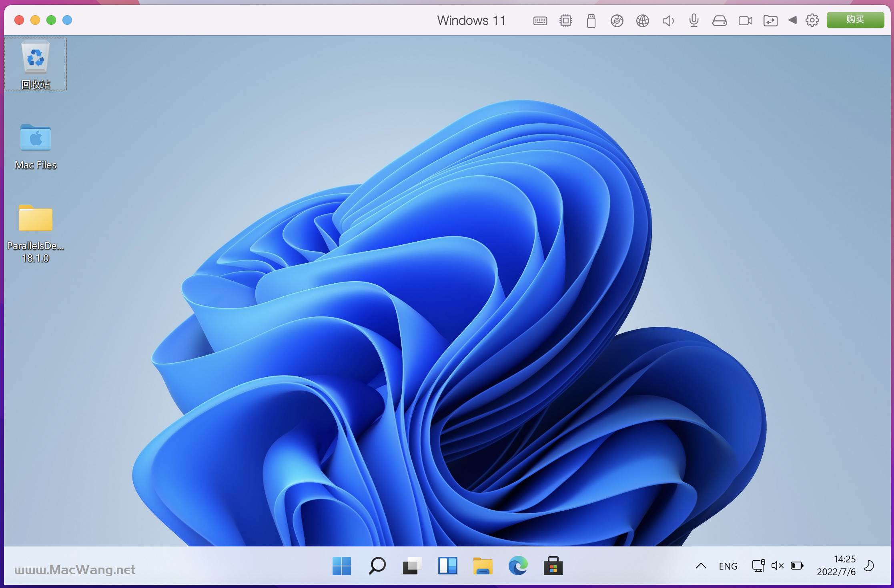Image resolution: width=894 pixels, height=588 pixels.
Task: Open the shared folders icon
Action: (x=770, y=21)
